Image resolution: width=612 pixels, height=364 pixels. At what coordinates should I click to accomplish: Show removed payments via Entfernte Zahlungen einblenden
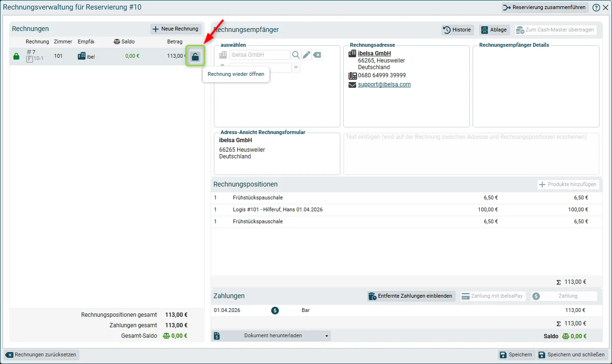[x=411, y=296]
